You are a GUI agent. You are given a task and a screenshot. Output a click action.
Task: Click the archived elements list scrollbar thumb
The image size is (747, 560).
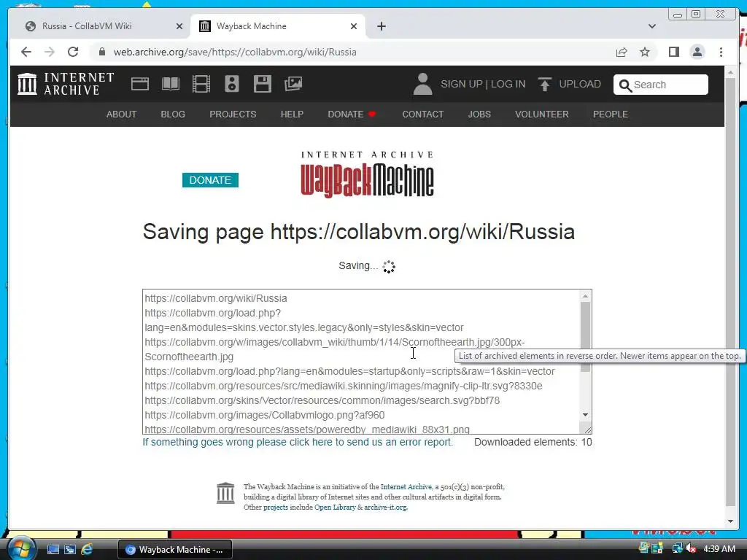586,337
